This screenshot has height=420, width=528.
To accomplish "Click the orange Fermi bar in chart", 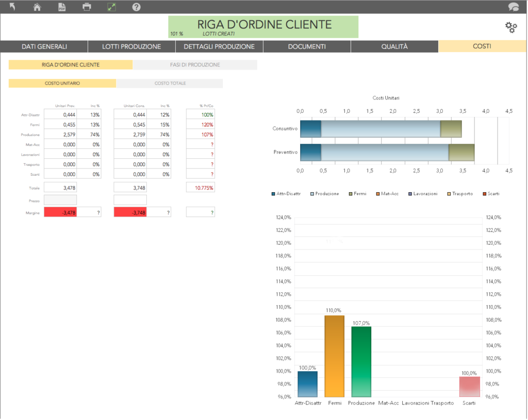I will tap(334, 356).
